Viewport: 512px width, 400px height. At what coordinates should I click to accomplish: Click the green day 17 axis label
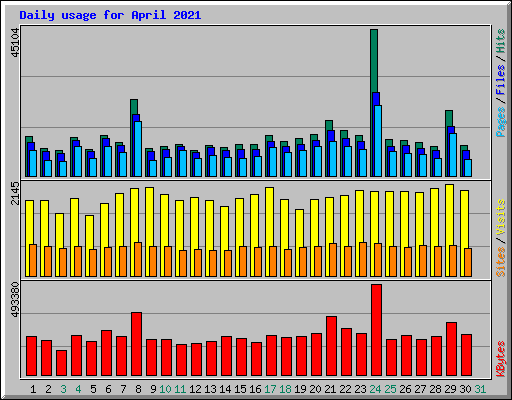coord(270,389)
